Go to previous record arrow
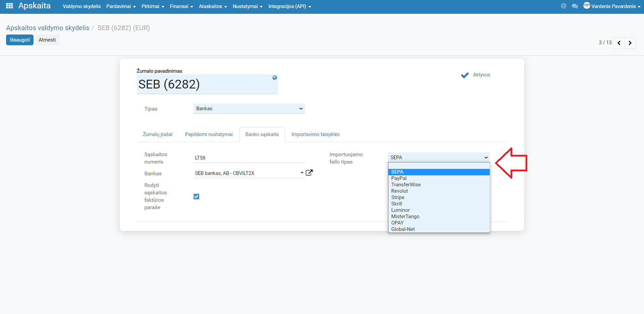Image resolution: width=644 pixels, height=314 pixels. click(619, 43)
